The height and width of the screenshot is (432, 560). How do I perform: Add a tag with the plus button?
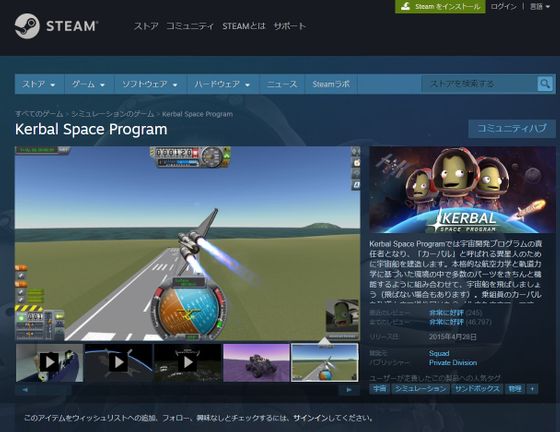532,389
